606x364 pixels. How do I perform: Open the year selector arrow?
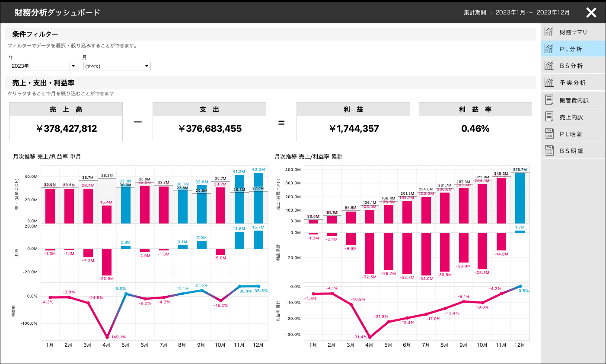pyautogui.click(x=73, y=66)
